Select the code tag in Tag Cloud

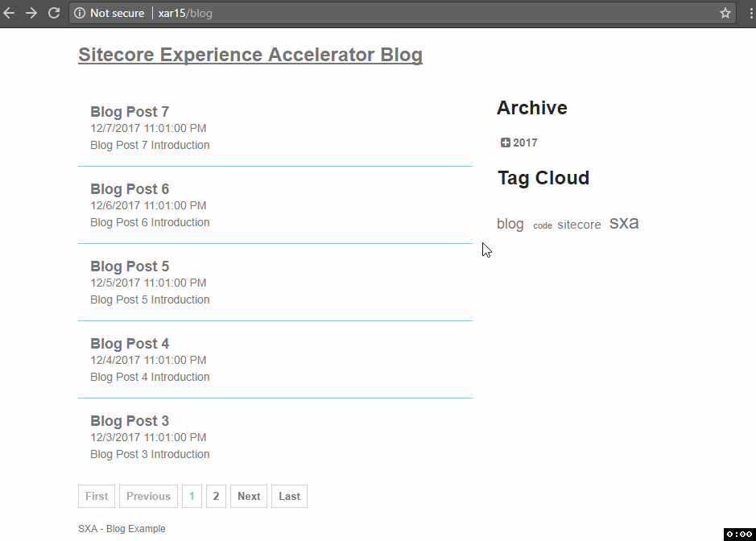coord(543,225)
